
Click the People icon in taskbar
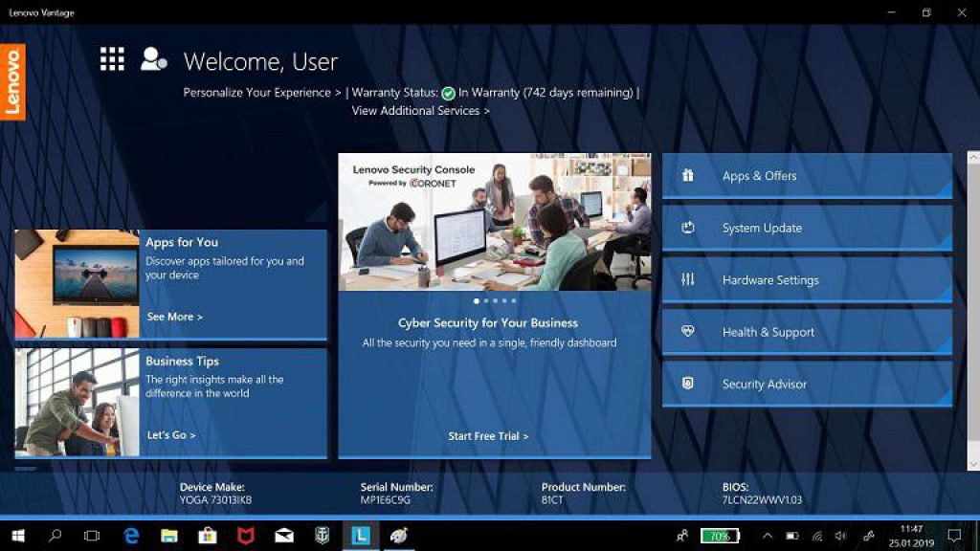click(x=682, y=536)
